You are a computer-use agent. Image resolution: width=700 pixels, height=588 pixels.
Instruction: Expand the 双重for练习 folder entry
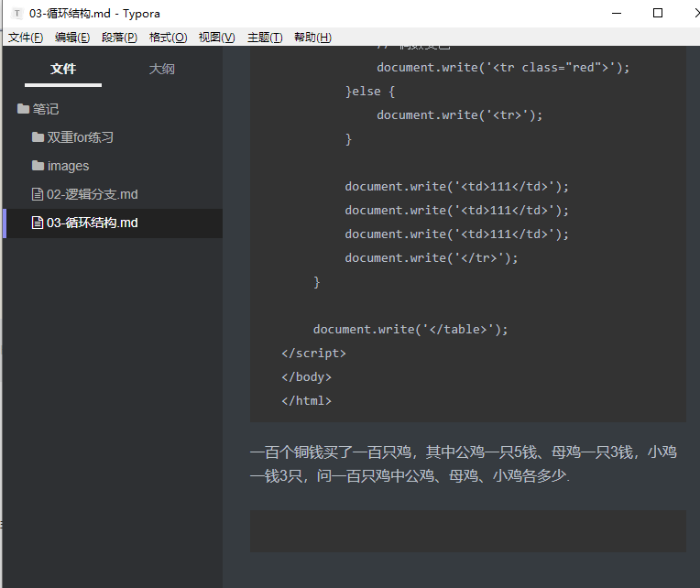[x=81, y=137]
